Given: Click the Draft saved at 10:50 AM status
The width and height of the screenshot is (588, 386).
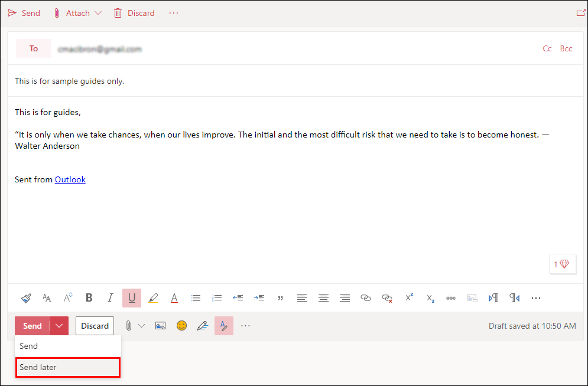Looking at the screenshot, I should pyautogui.click(x=532, y=326).
